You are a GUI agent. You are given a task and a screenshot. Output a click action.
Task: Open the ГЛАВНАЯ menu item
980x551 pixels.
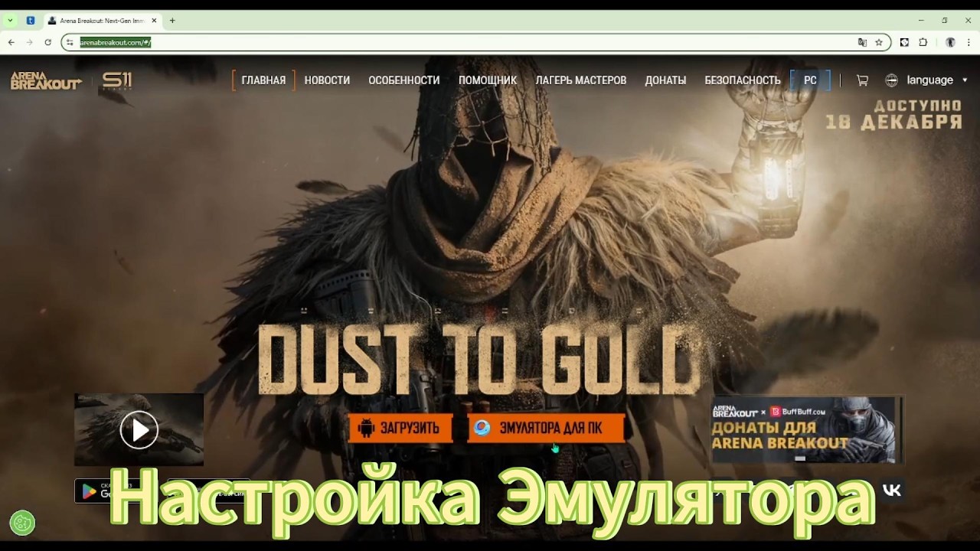[x=263, y=80]
